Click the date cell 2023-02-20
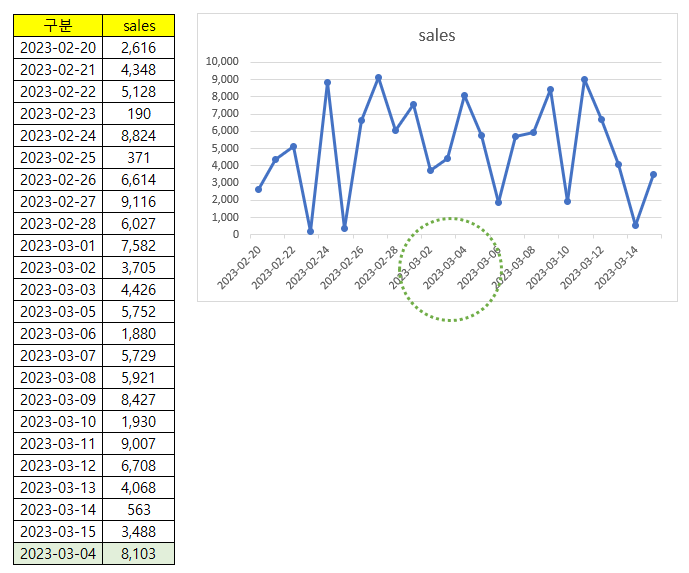The width and height of the screenshot is (689, 573). [x=58, y=47]
